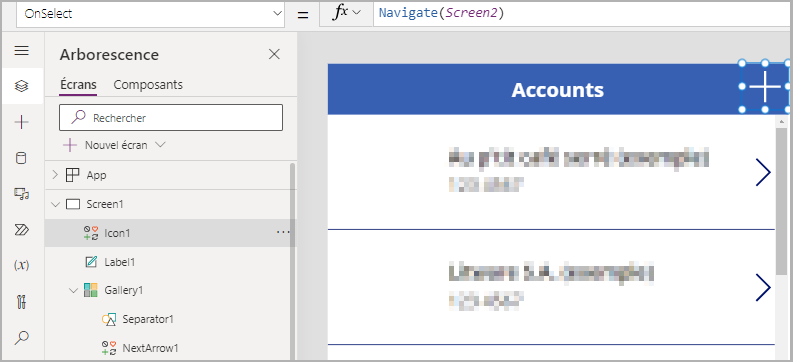Open the Media icon in left rail
The width and height of the screenshot is (793, 363).
point(21,194)
